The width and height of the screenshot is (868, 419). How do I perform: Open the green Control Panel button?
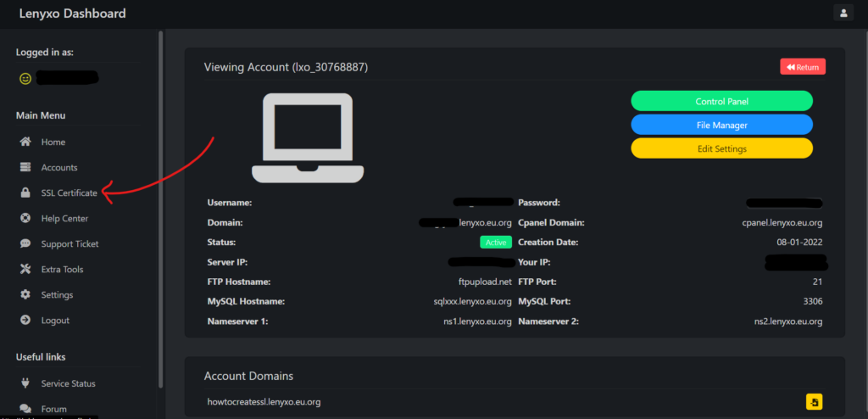pyautogui.click(x=722, y=102)
